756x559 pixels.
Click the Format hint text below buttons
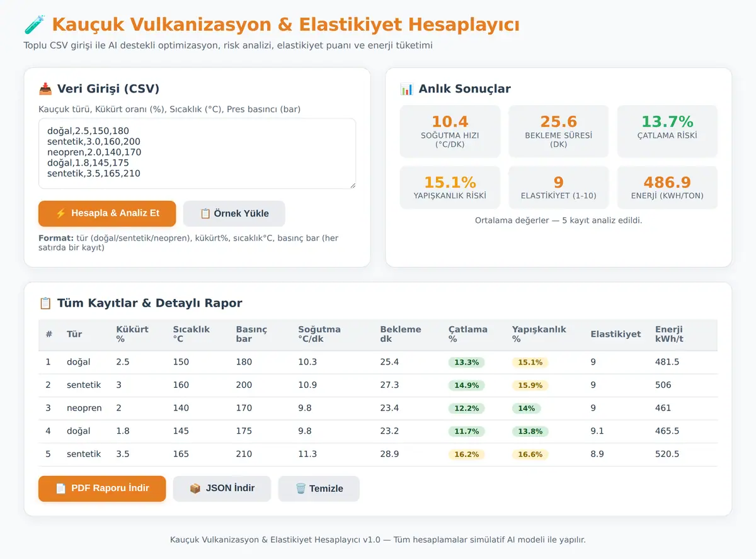[189, 243]
